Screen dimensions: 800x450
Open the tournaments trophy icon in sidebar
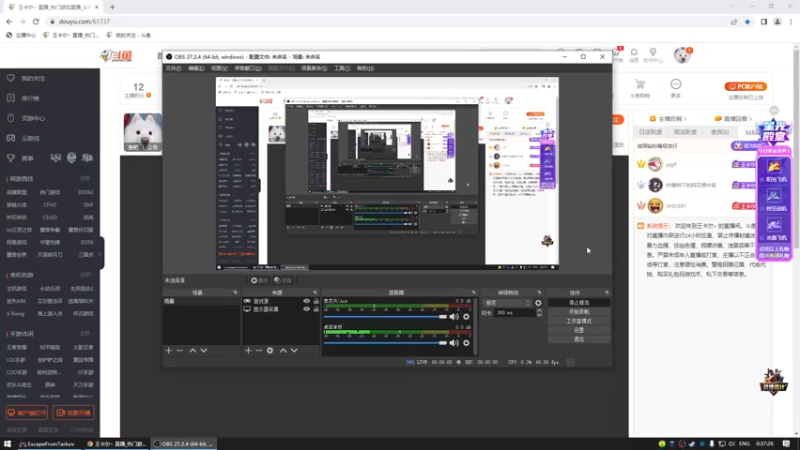click(11, 158)
